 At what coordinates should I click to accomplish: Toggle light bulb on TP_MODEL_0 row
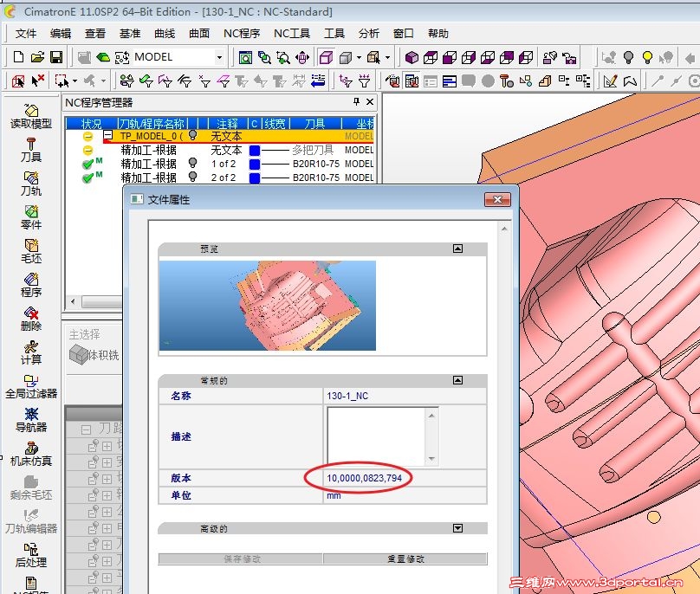(x=193, y=135)
